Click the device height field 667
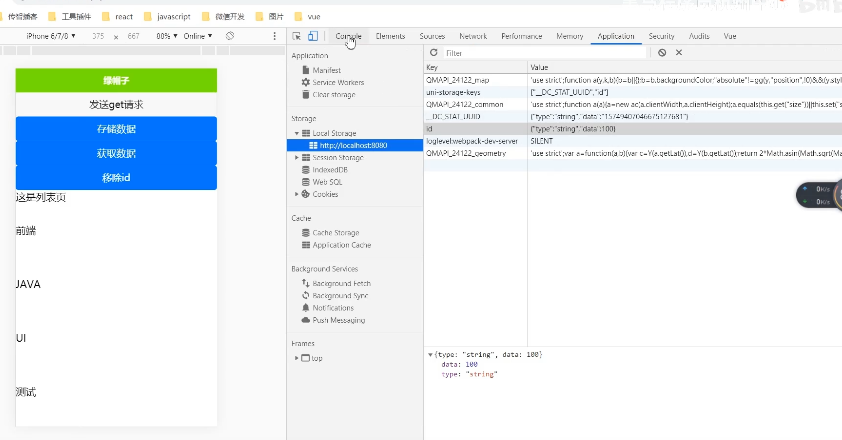Screen dimensions: 842x440 [x=133, y=36]
